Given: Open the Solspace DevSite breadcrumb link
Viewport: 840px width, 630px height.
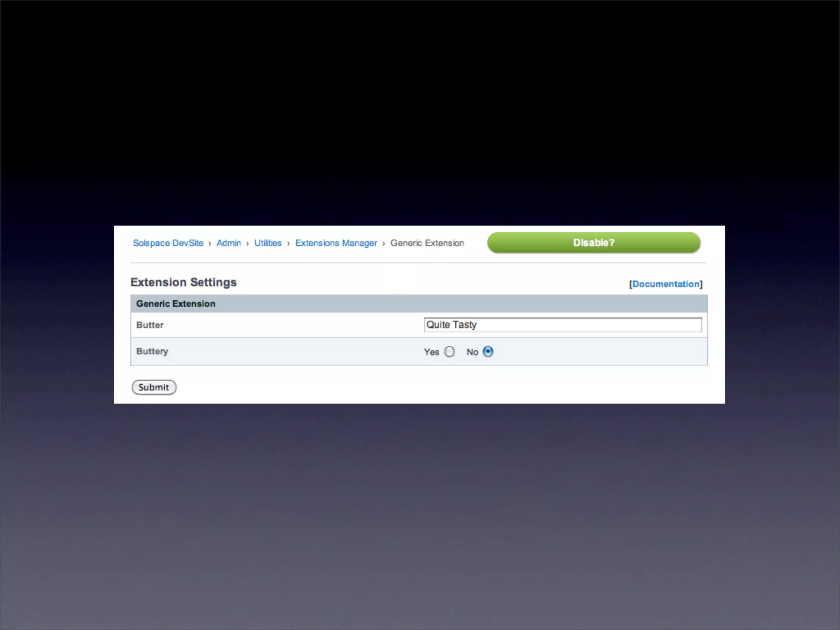Looking at the screenshot, I should pyautogui.click(x=168, y=243).
